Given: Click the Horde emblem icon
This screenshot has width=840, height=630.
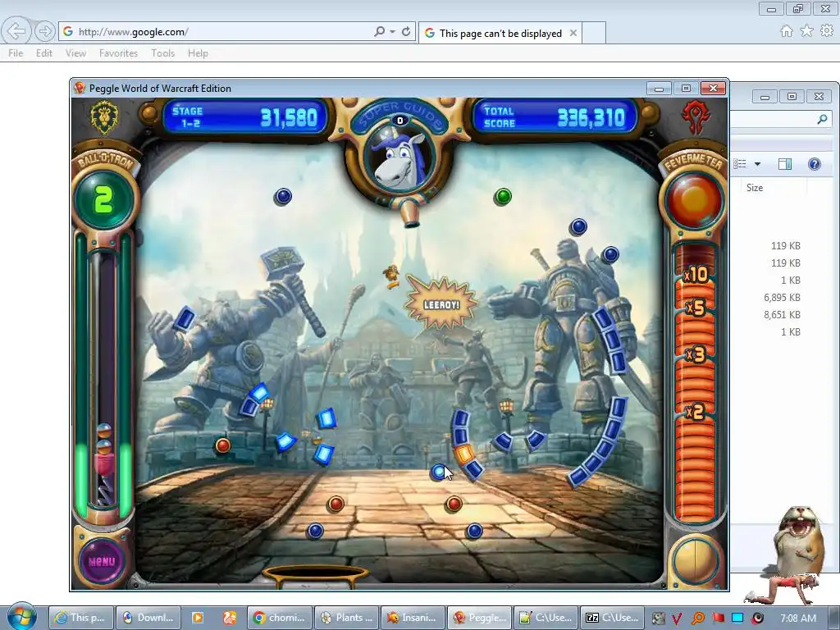Looking at the screenshot, I should pyautogui.click(x=696, y=117).
